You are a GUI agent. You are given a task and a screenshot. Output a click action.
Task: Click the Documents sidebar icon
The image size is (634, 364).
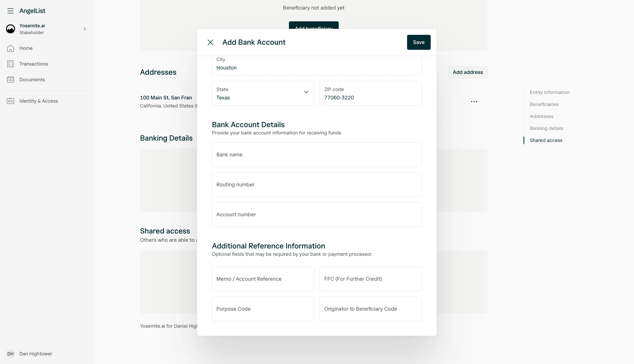pos(10,80)
